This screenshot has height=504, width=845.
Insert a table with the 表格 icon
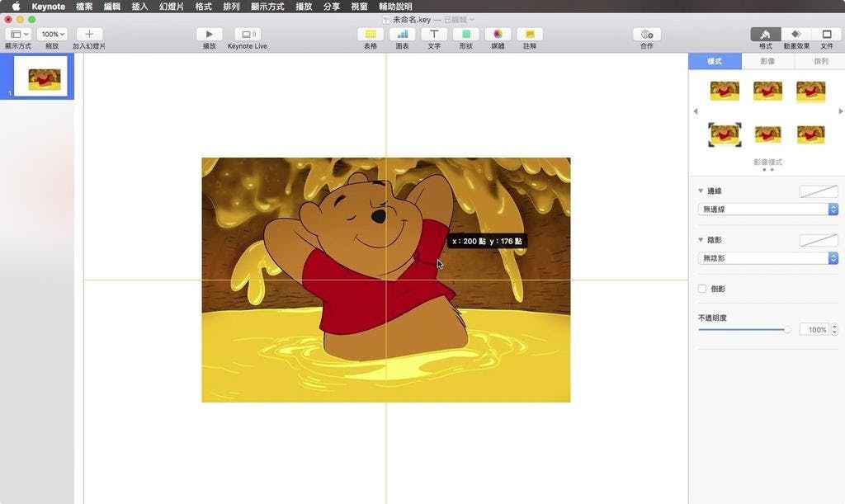pyautogui.click(x=371, y=34)
